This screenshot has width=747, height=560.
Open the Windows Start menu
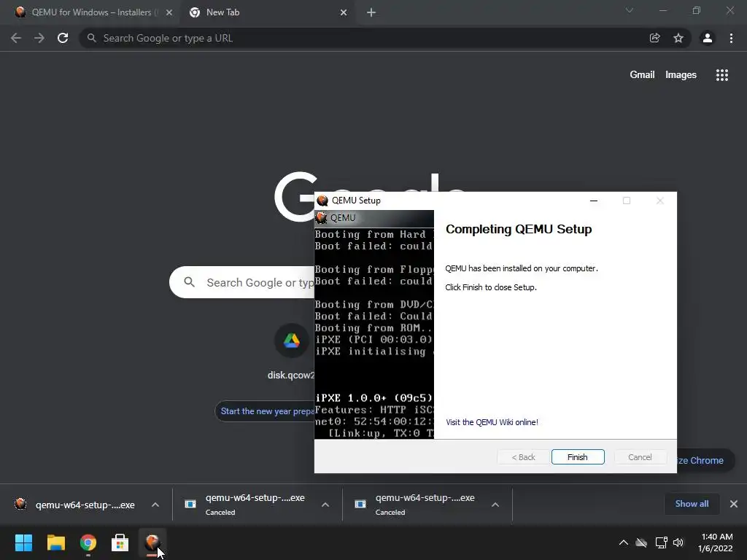coord(23,542)
